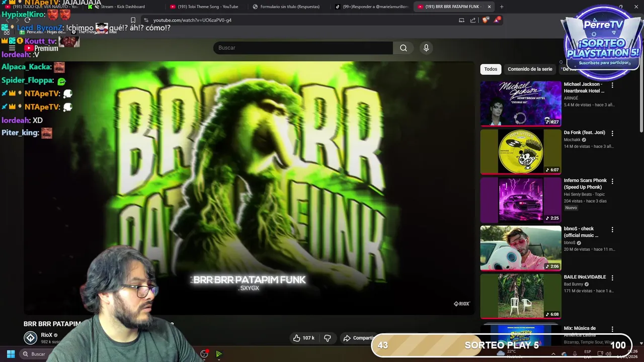Open the Windows Start menu
Screen dimensions: 644x362
pyautogui.click(x=11, y=354)
